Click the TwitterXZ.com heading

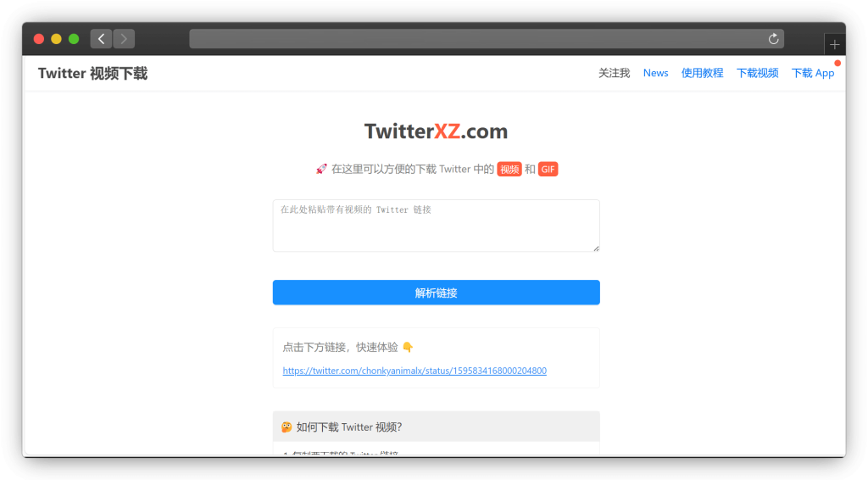click(437, 131)
